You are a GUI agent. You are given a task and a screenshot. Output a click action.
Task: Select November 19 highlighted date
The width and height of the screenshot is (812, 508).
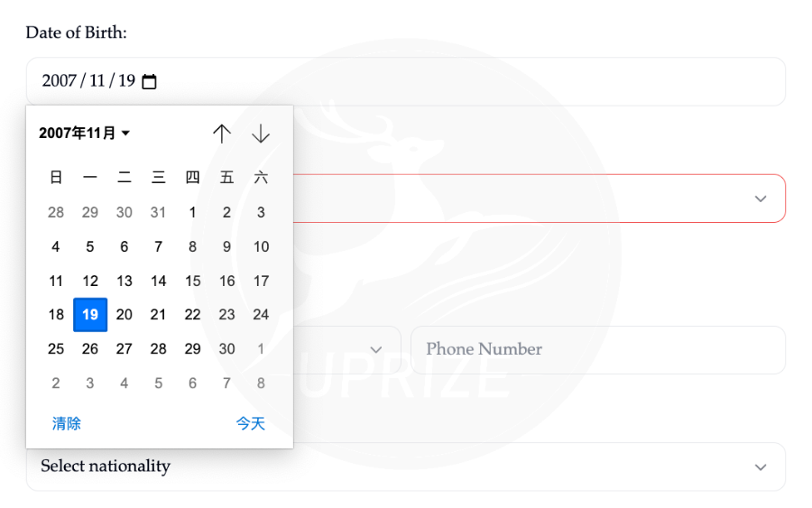tap(90, 315)
